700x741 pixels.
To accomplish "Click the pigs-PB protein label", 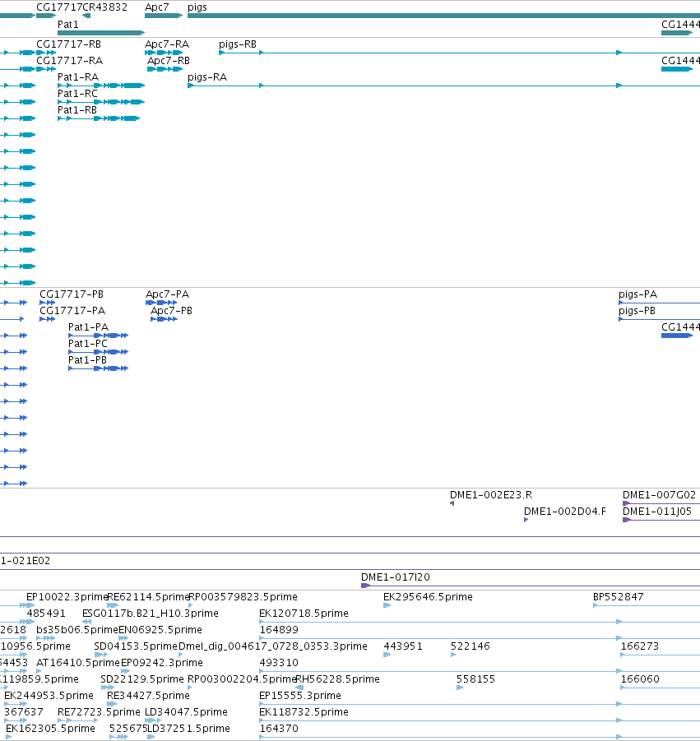I will (x=637, y=311).
